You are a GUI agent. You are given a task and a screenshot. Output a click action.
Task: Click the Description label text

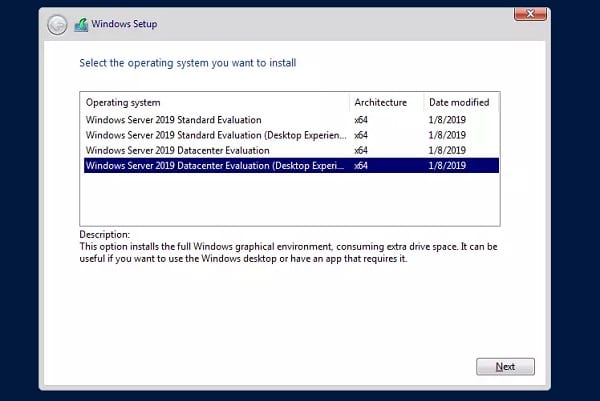105,235
